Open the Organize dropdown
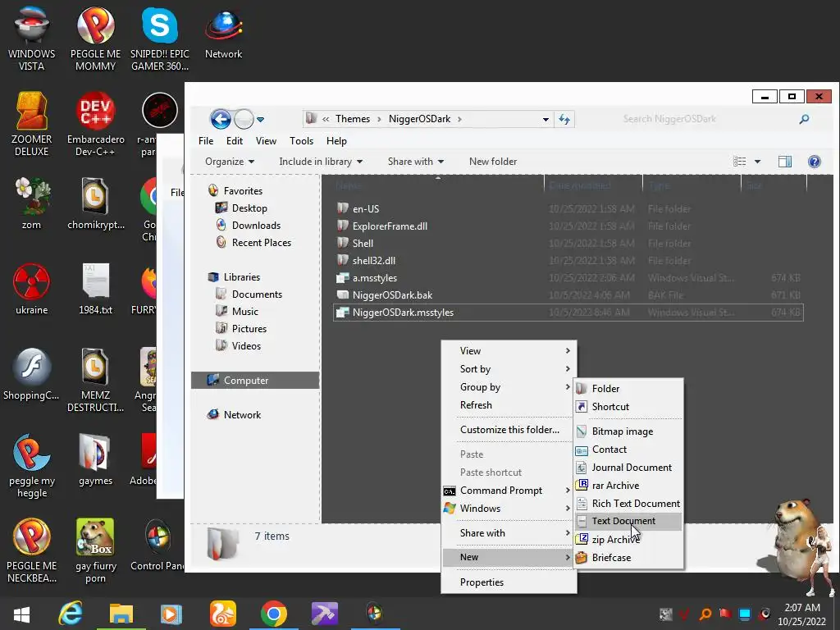Image resolution: width=840 pixels, height=630 pixels. tap(230, 162)
